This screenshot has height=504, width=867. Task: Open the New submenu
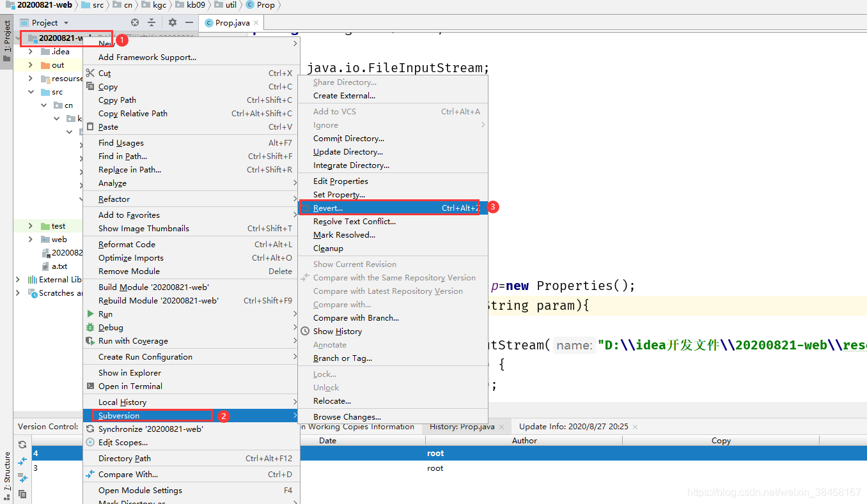click(191, 43)
